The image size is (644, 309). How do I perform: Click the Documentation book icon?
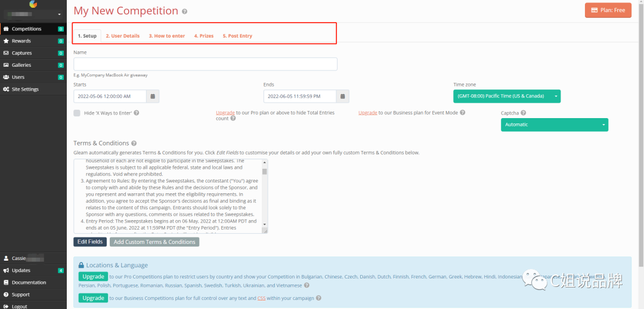pos(6,283)
